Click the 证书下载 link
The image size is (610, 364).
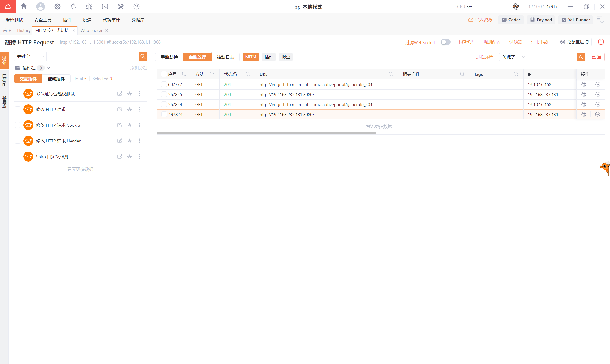539,42
